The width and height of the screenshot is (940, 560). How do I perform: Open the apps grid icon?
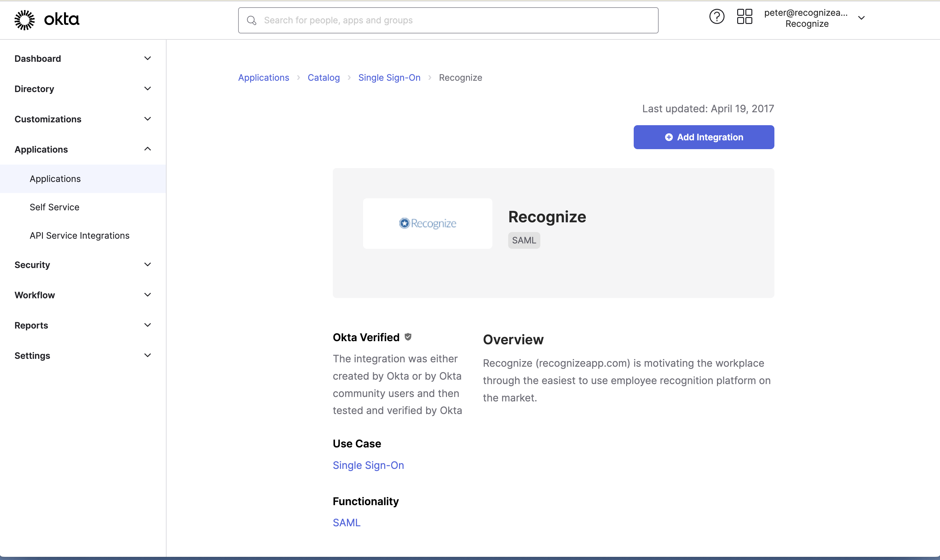coord(744,17)
